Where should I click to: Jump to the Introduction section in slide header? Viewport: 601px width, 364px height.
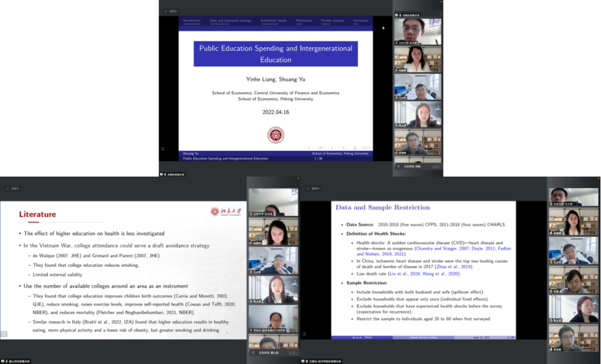(x=191, y=21)
